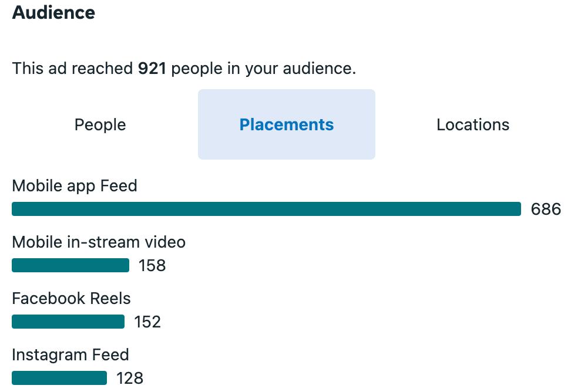This screenshot has width=571, height=392.
Task: Open the Locations tab
Action: click(x=473, y=124)
